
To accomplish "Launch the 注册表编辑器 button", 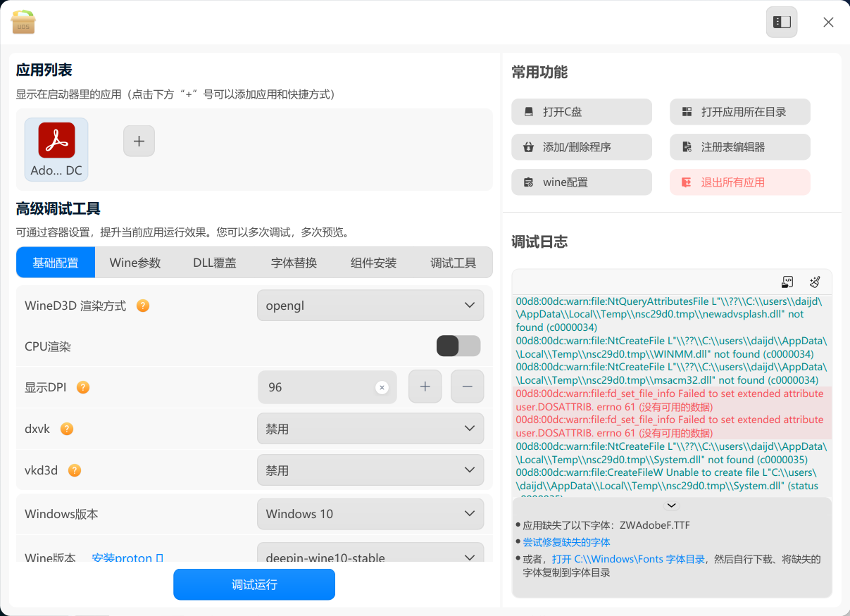I will coord(740,147).
